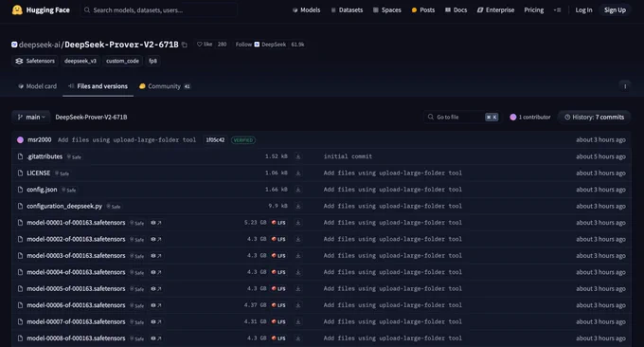644x347 pixels.
Task: Focus the Go to file search box
Action: pyautogui.click(x=461, y=118)
